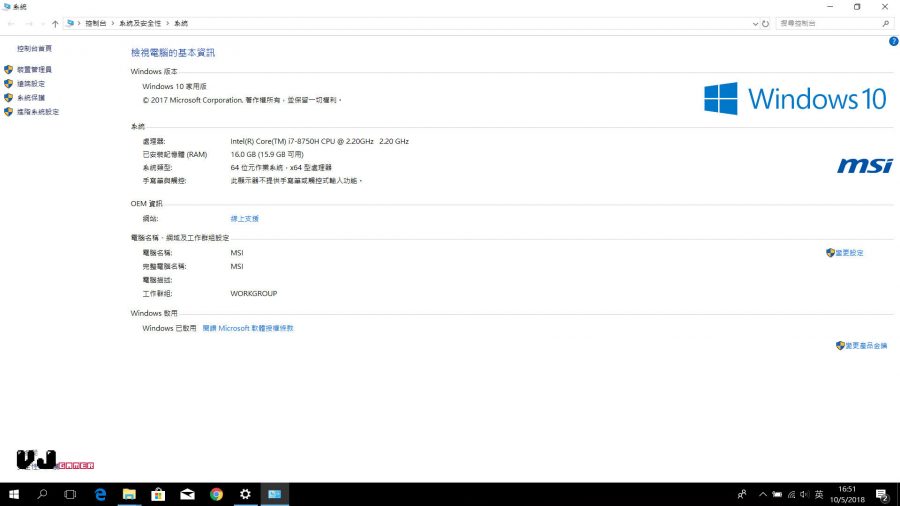Click Change settings (變更設定) link
The width and height of the screenshot is (900, 506).
click(849, 253)
